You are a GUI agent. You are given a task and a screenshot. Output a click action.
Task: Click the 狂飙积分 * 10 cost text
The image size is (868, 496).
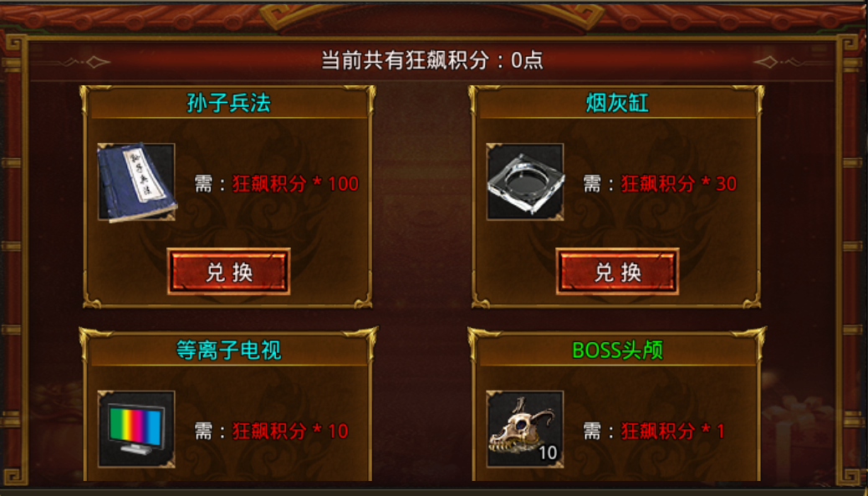[291, 432]
